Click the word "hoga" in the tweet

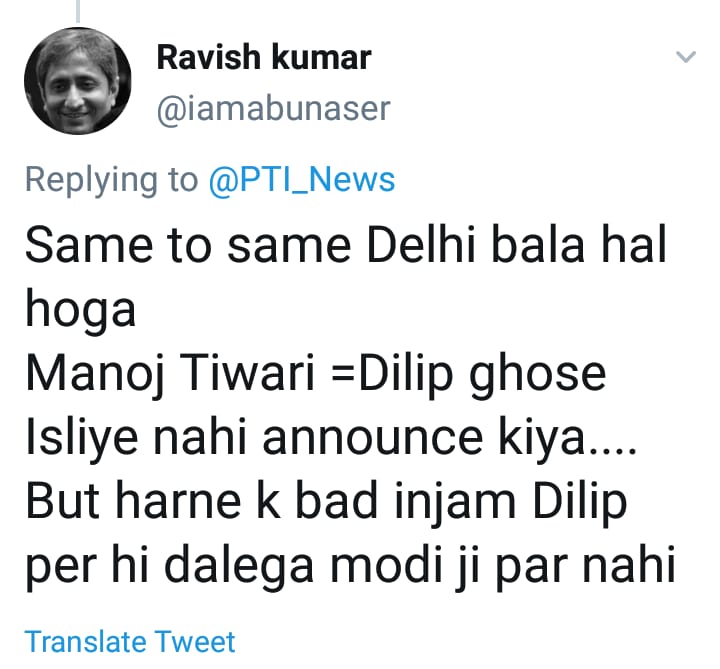[x=80, y=310]
